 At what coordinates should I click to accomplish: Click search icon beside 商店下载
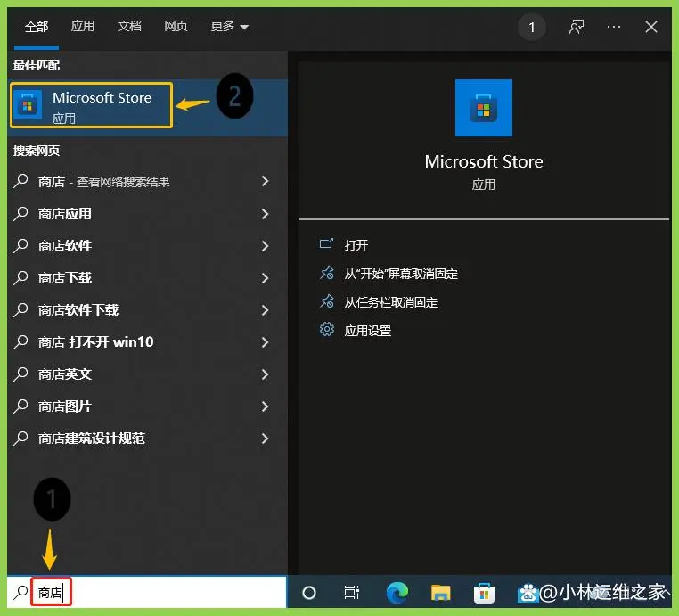pos(20,277)
